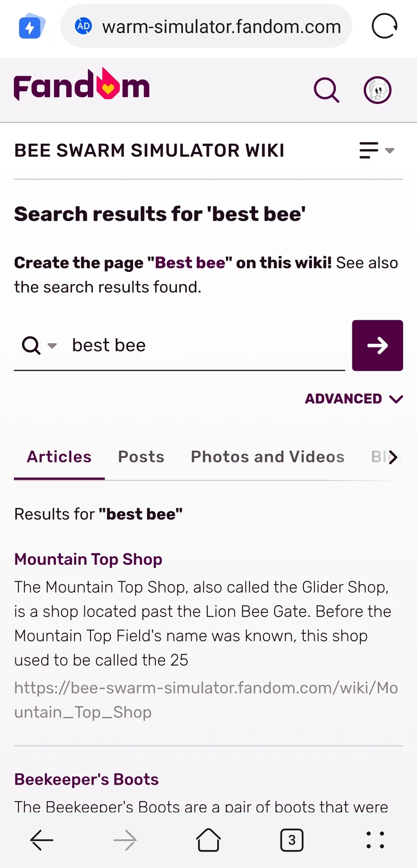Open the browser tabs counter
The image size is (417, 868).
(292, 840)
